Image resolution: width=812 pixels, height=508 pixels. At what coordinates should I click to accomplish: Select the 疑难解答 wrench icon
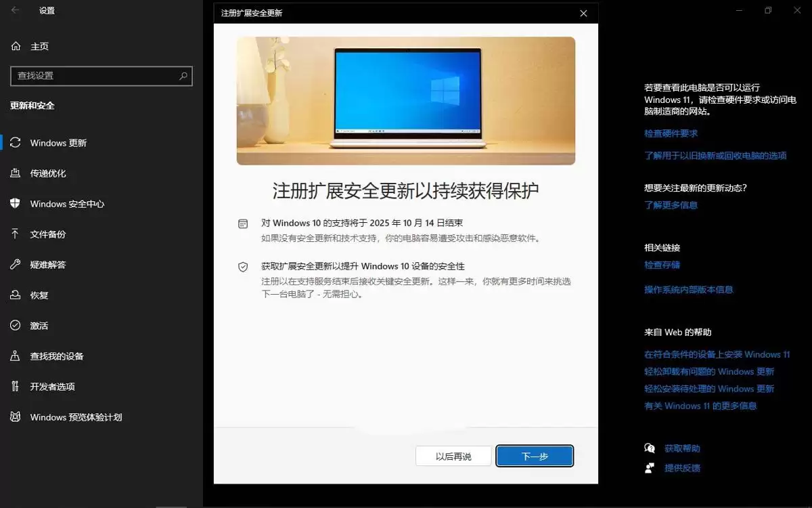coord(16,265)
